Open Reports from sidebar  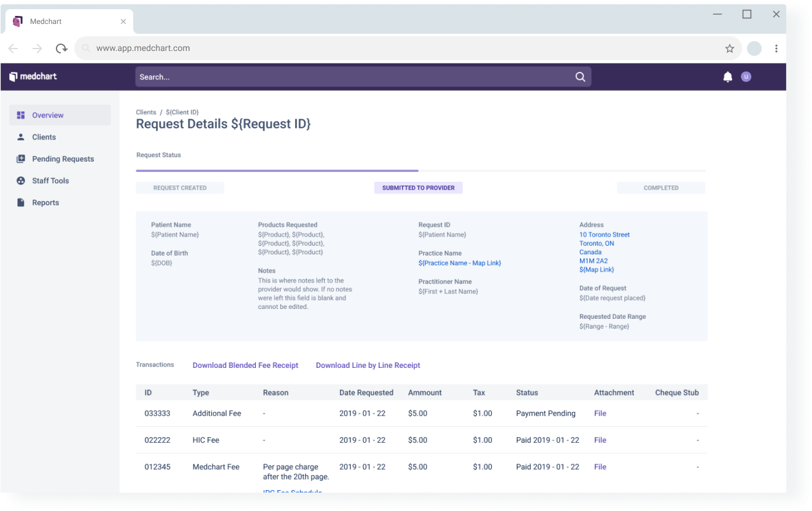45,203
